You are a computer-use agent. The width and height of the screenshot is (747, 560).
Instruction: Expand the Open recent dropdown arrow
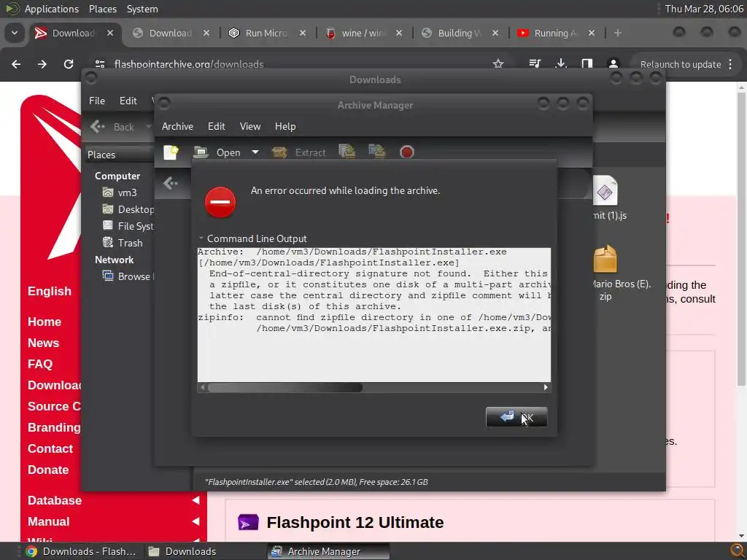(255, 152)
